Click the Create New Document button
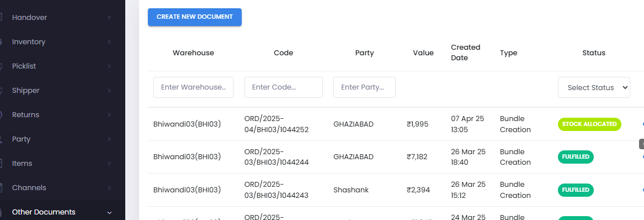This screenshot has width=644, height=220. coord(195,17)
